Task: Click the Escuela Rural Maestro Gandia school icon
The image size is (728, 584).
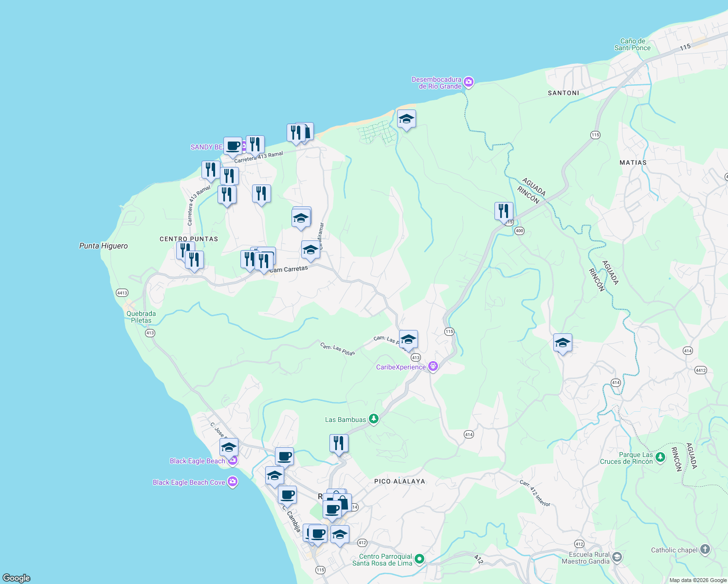Action: 617,557
